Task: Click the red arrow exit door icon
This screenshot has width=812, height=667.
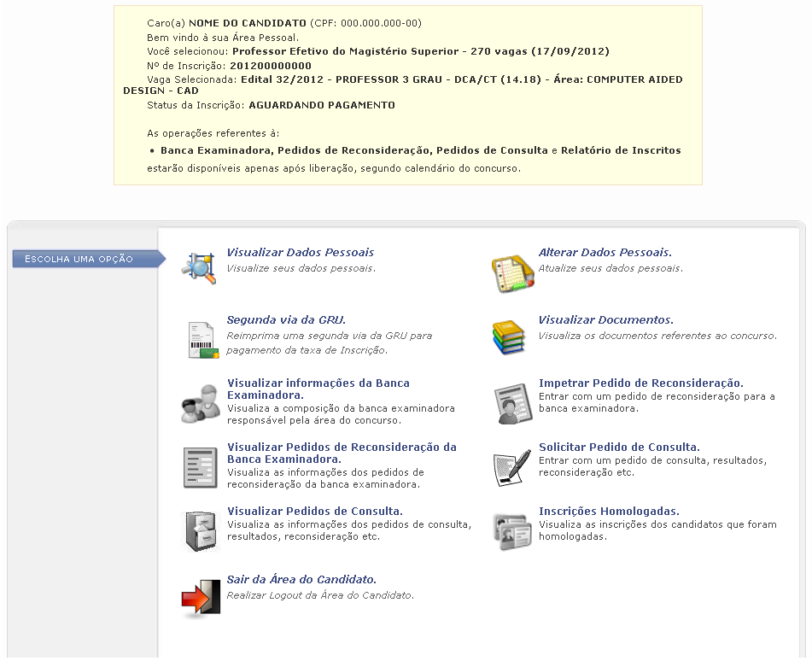Action: click(x=202, y=597)
